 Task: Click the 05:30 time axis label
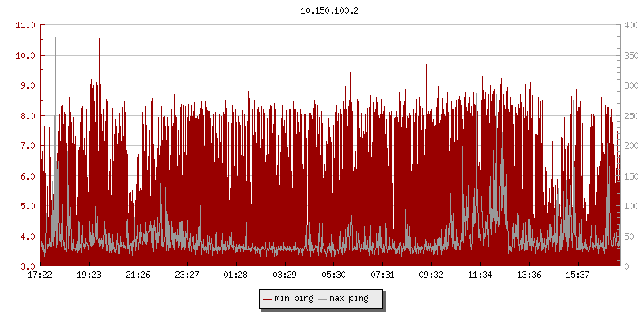[x=333, y=275]
